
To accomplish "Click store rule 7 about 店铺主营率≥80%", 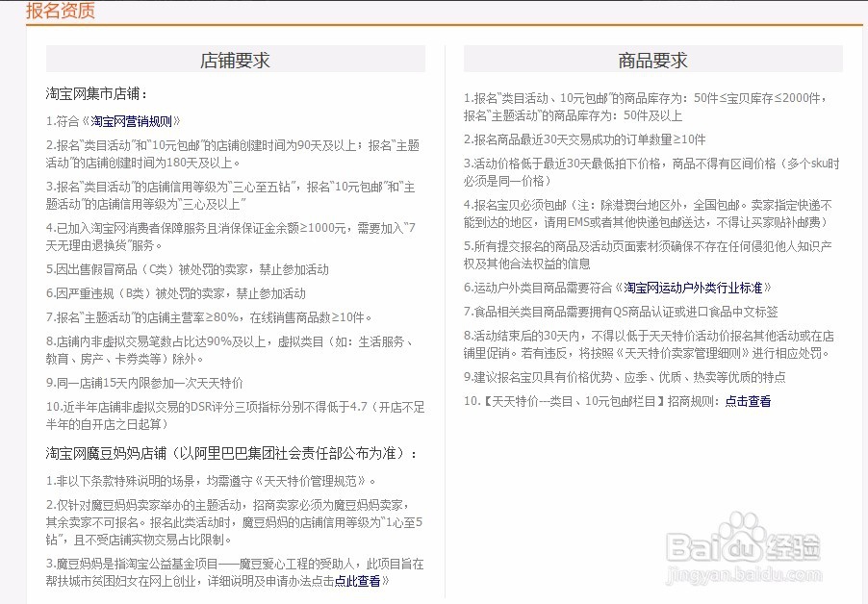I will 209,317.
